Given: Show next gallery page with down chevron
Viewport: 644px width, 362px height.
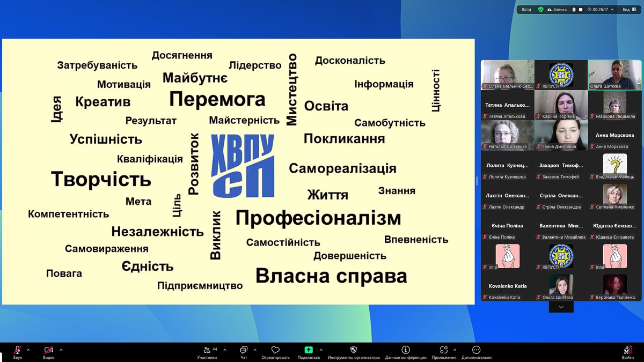Looking at the screenshot, I should [x=561, y=307].
